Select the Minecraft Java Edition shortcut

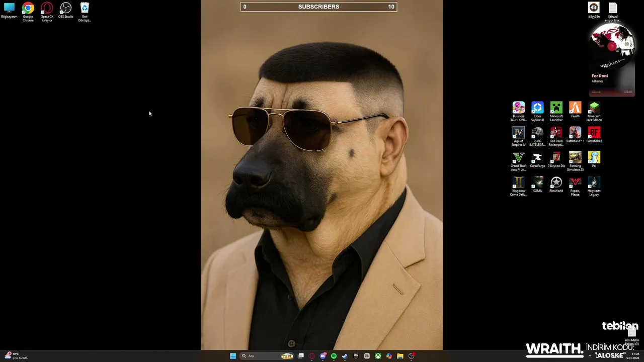click(x=594, y=112)
